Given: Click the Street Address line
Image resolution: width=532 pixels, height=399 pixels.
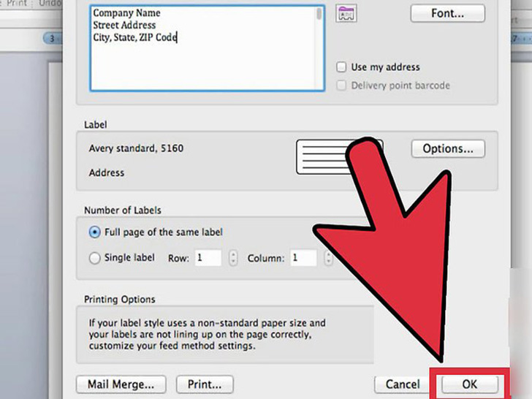Looking at the screenshot, I should coord(124,25).
